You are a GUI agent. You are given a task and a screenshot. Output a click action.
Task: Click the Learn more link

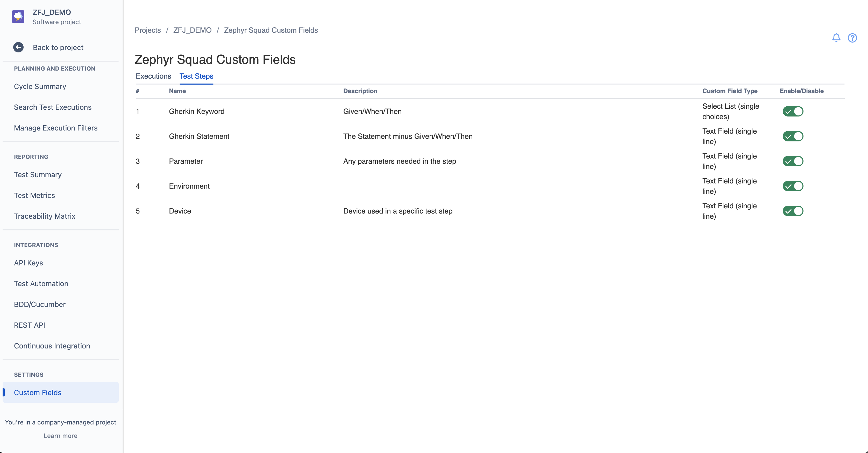pyautogui.click(x=60, y=435)
